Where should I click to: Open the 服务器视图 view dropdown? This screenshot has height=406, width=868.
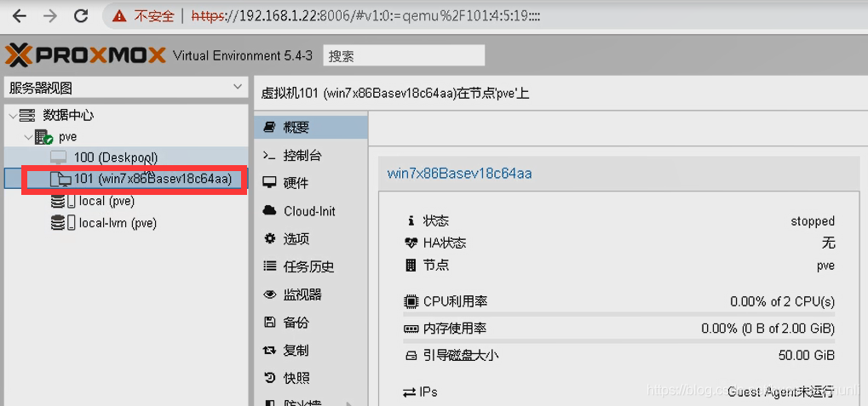coord(238,88)
